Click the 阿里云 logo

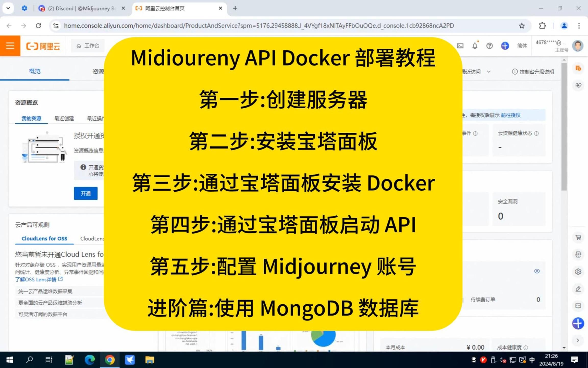tap(43, 46)
